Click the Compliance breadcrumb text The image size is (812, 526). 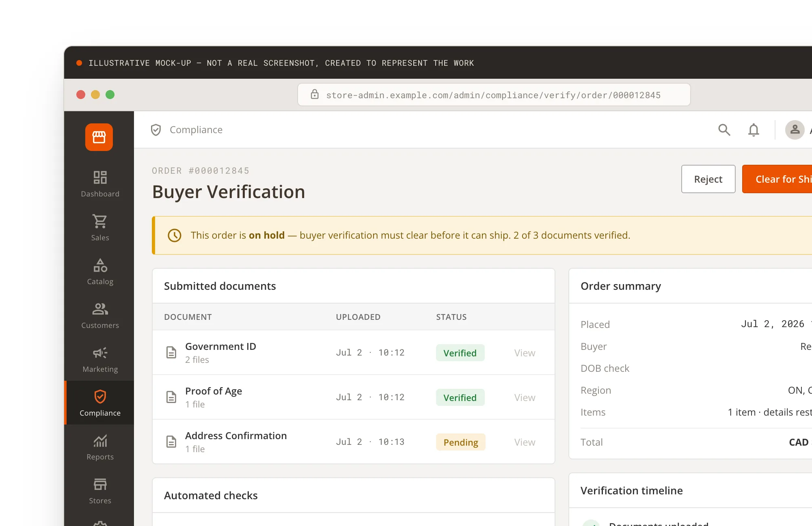pyautogui.click(x=196, y=130)
